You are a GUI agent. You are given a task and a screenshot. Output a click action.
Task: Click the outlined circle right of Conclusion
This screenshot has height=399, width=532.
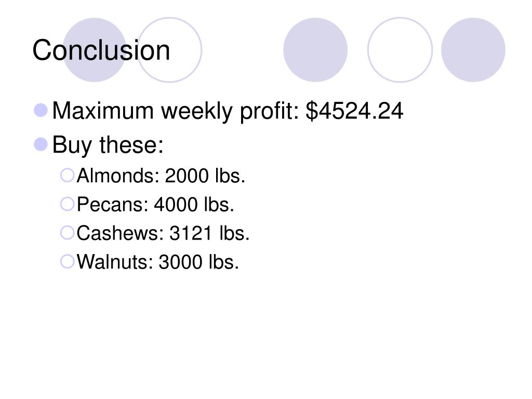click(169, 50)
